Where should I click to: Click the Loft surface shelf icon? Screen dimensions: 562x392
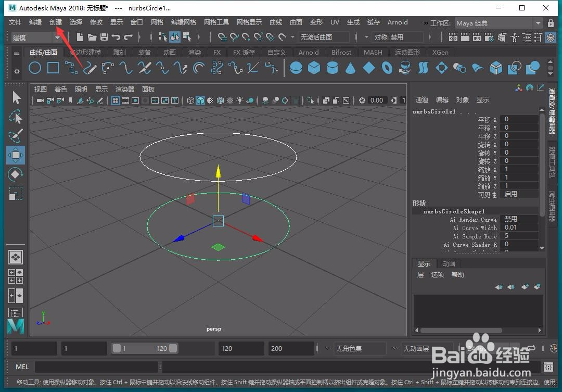(x=423, y=68)
